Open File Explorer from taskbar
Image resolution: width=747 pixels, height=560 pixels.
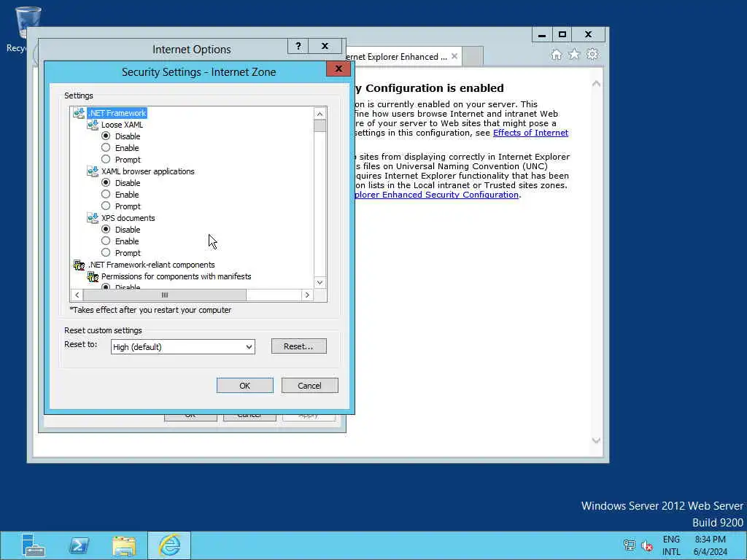tap(124, 545)
